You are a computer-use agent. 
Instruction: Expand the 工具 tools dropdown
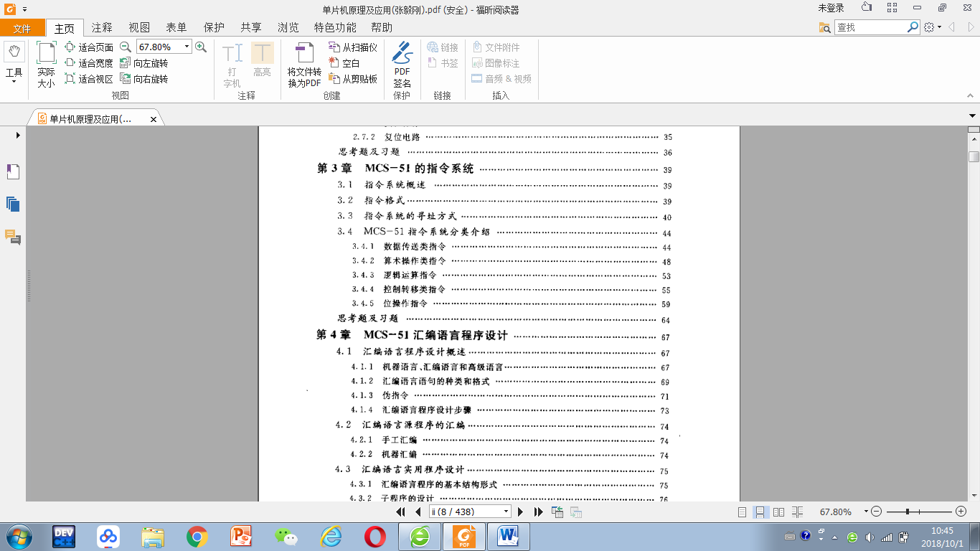(14, 81)
